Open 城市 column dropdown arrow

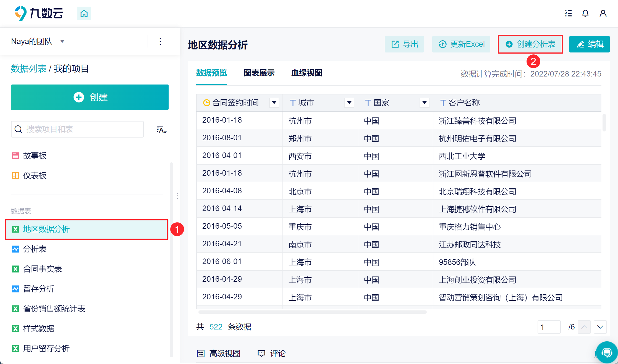[x=349, y=103]
